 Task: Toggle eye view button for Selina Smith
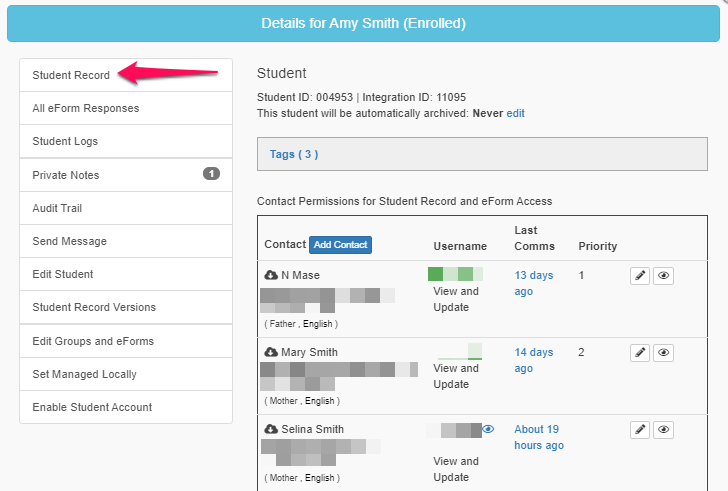pyautogui.click(x=663, y=430)
